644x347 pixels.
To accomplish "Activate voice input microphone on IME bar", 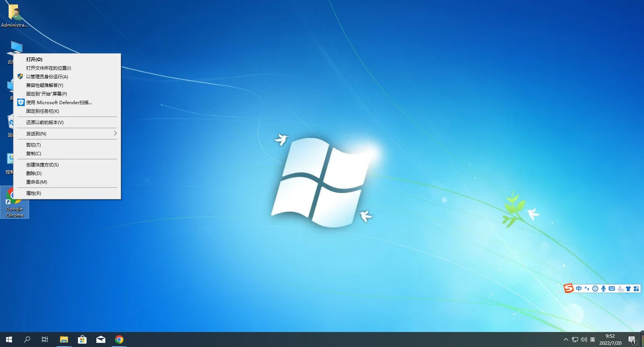I will (x=603, y=289).
